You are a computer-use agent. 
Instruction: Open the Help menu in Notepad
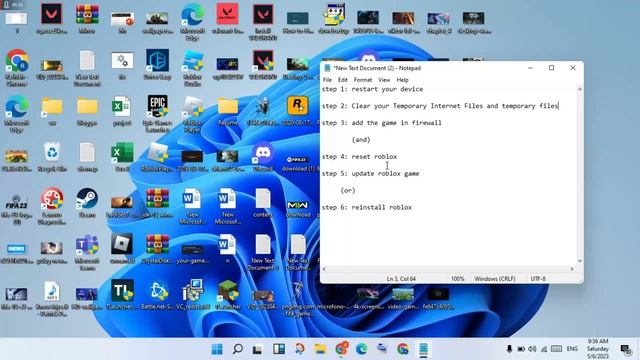point(402,80)
